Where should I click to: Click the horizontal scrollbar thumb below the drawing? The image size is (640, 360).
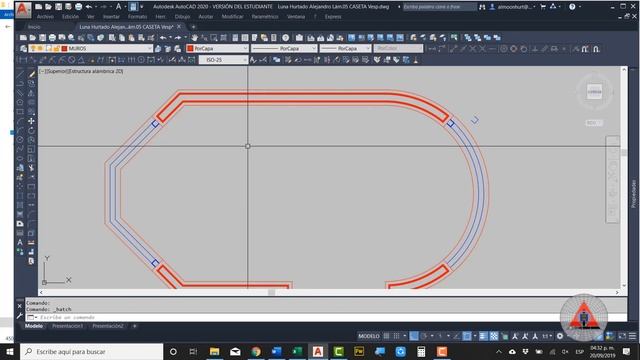tap(271, 292)
